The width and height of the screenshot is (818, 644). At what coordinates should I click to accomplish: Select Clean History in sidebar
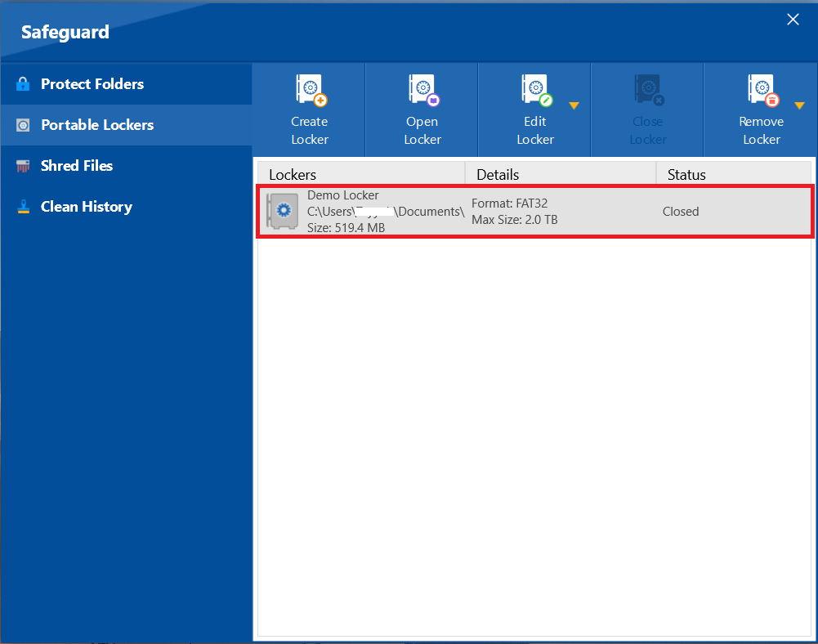(126, 207)
